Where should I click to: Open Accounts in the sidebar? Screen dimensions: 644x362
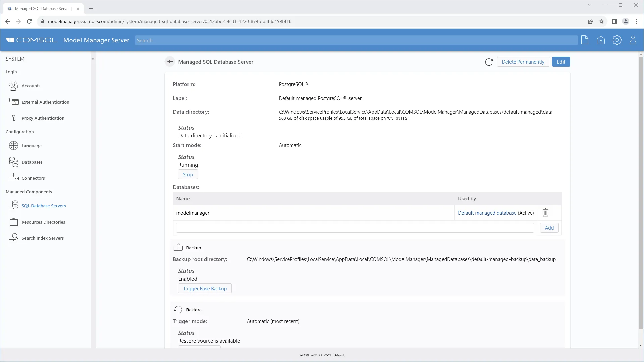[x=31, y=86]
